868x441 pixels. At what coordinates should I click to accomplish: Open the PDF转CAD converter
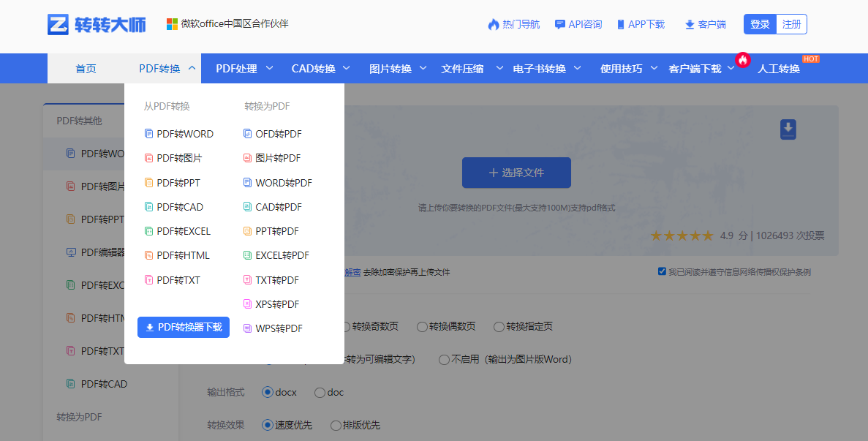point(176,206)
